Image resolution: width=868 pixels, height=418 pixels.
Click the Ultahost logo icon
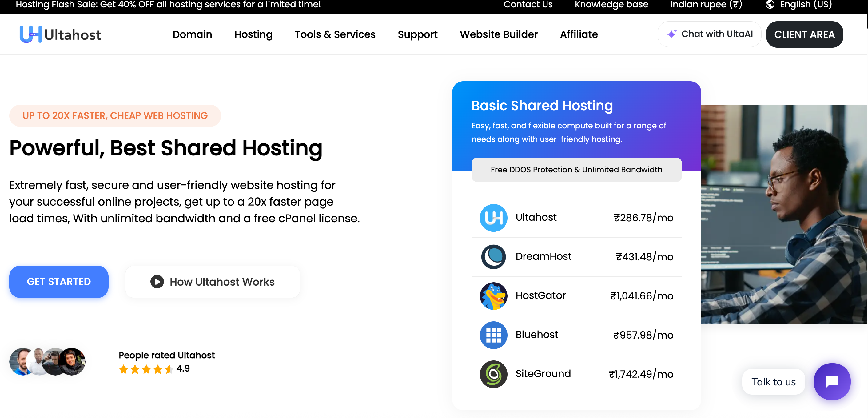(x=31, y=34)
